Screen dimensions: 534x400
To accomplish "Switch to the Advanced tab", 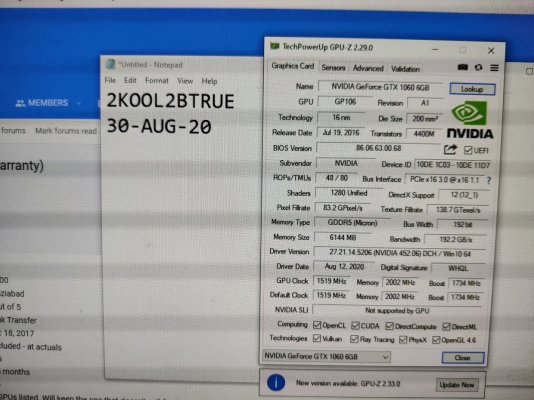I will point(368,68).
